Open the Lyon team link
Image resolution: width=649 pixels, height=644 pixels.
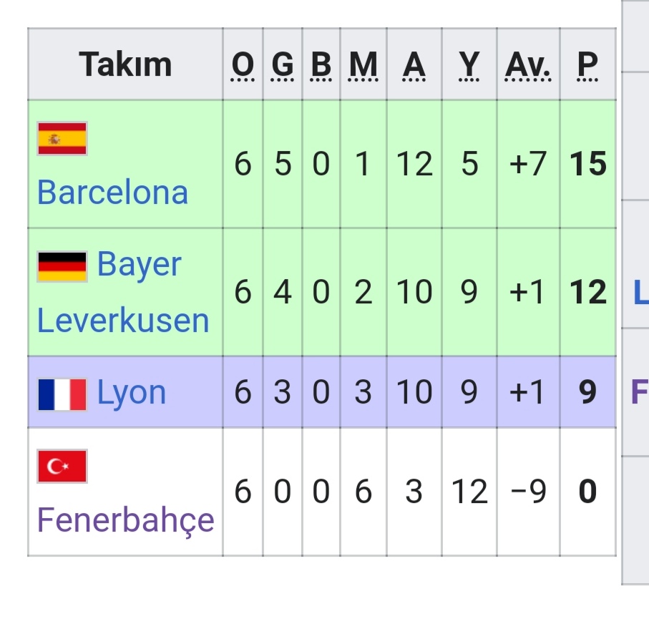[x=132, y=393]
